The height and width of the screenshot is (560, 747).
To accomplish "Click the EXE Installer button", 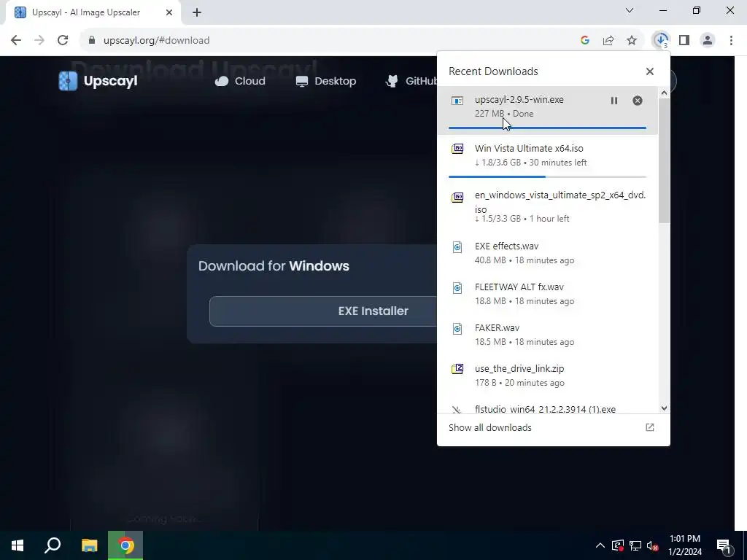I will [323, 311].
